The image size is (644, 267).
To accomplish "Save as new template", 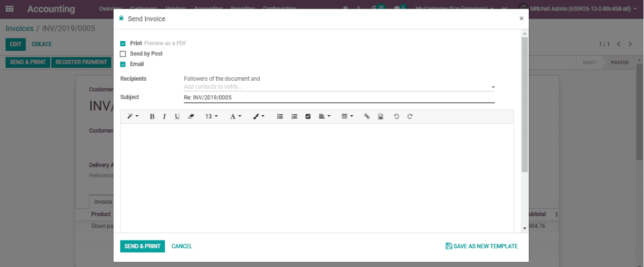I will point(482,246).
